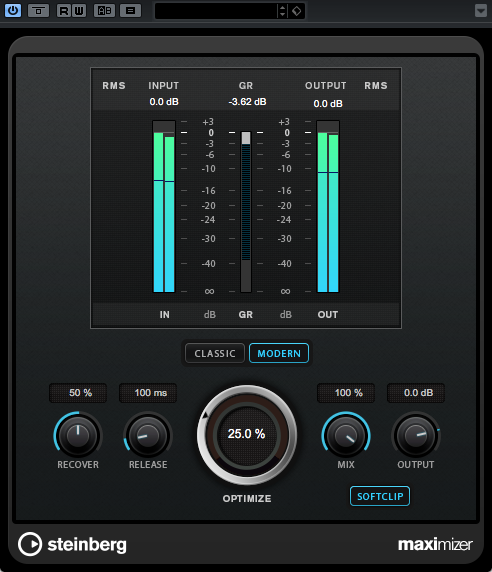Click the Write automation W button
The width and height of the screenshot is (492, 572).
79,11
